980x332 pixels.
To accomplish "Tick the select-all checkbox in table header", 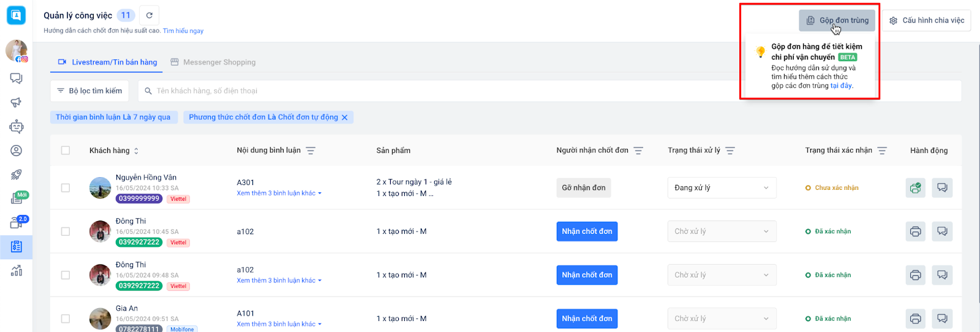I will pyautogui.click(x=66, y=151).
